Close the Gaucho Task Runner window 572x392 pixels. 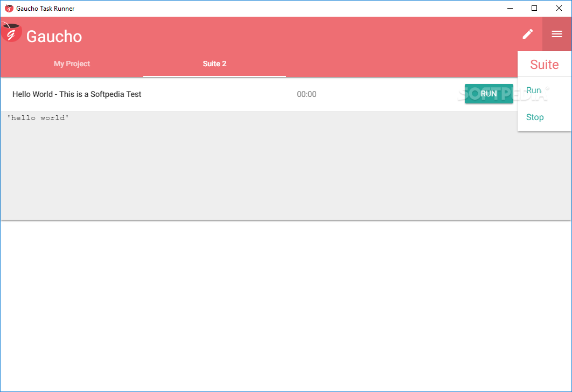pos(559,9)
